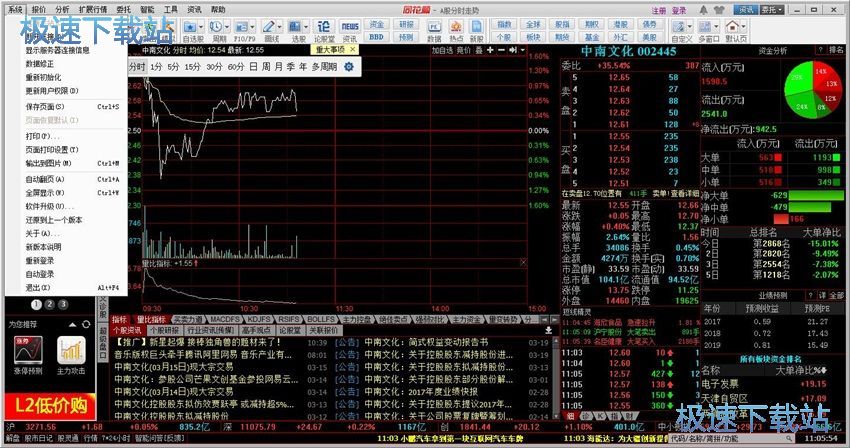Switch chart to 日 daily period
850x448 pixels.
pos(253,67)
